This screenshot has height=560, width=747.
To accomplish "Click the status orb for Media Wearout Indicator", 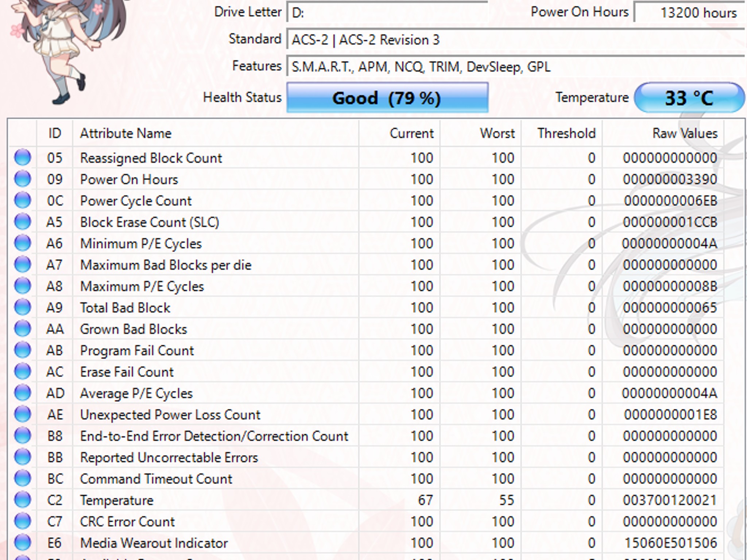I will pos(23,542).
